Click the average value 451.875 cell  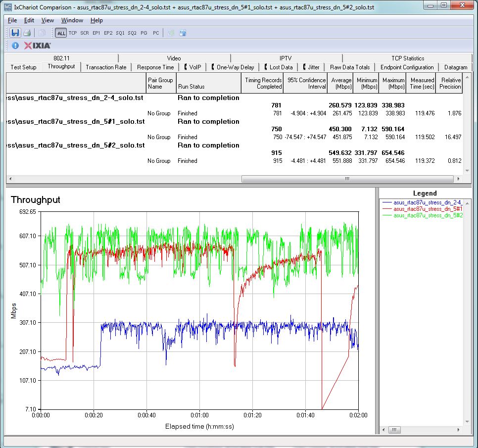pyautogui.click(x=342, y=137)
